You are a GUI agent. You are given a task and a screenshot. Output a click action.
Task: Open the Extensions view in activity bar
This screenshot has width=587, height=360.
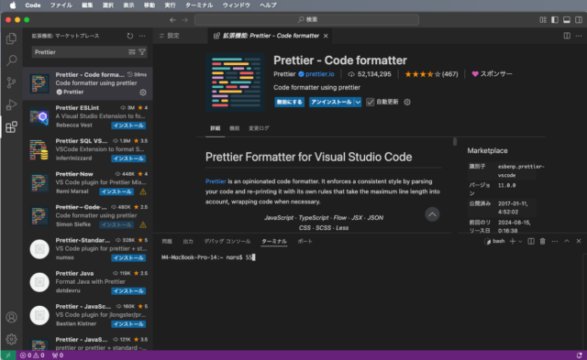(11, 127)
